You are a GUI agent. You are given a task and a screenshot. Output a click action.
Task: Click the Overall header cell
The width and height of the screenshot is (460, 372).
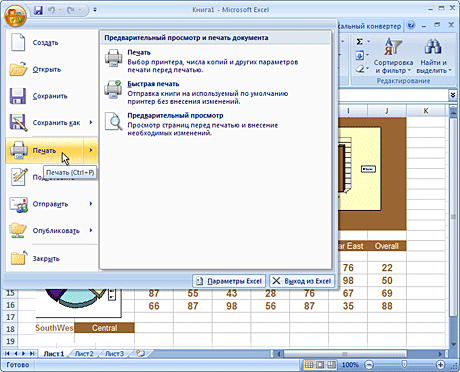[x=387, y=246]
